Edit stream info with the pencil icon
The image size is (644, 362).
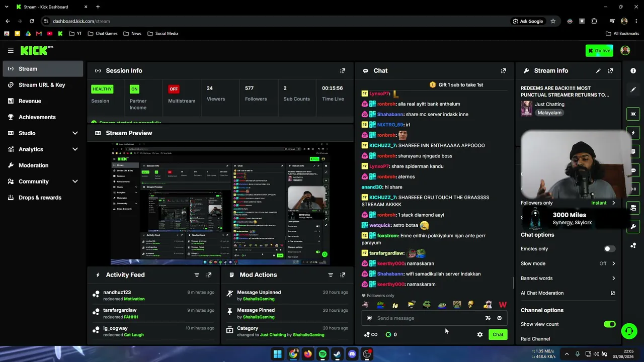[x=598, y=71]
